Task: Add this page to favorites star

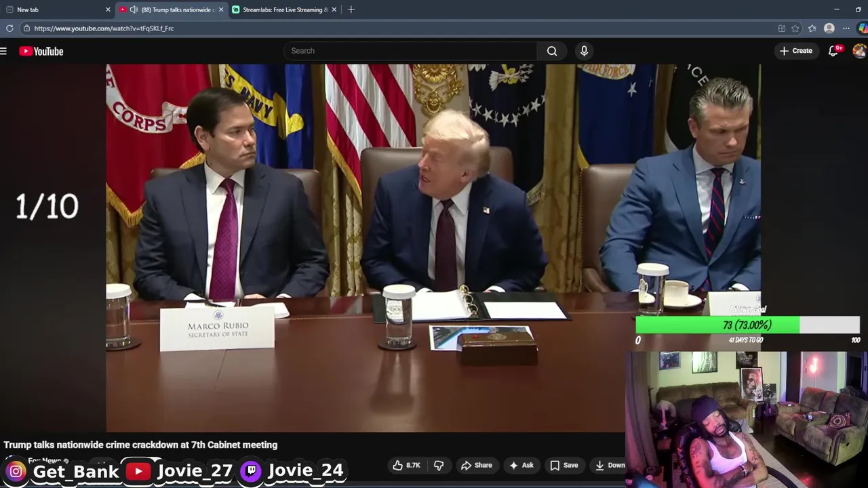Action: click(x=795, y=28)
